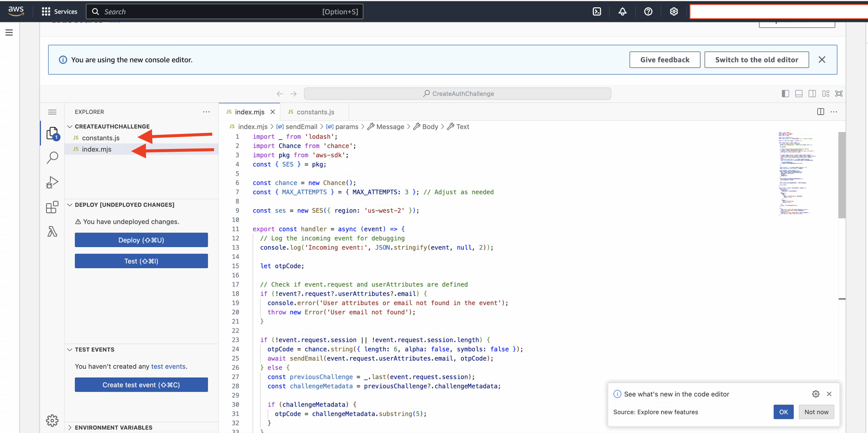Confirm with OK in the notification
The height and width of the screenshot is (433, 868).
[x=783, y=412]
